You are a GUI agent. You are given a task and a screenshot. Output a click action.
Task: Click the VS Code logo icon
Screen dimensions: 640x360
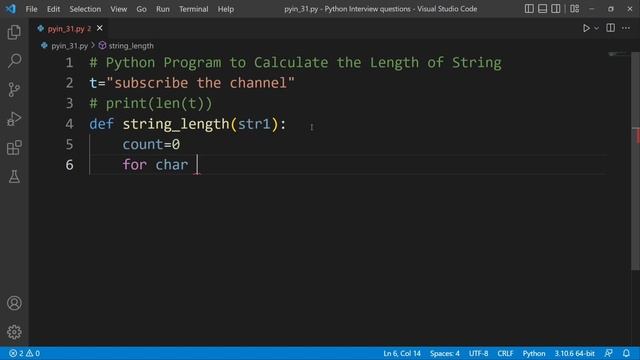[11, 9]
